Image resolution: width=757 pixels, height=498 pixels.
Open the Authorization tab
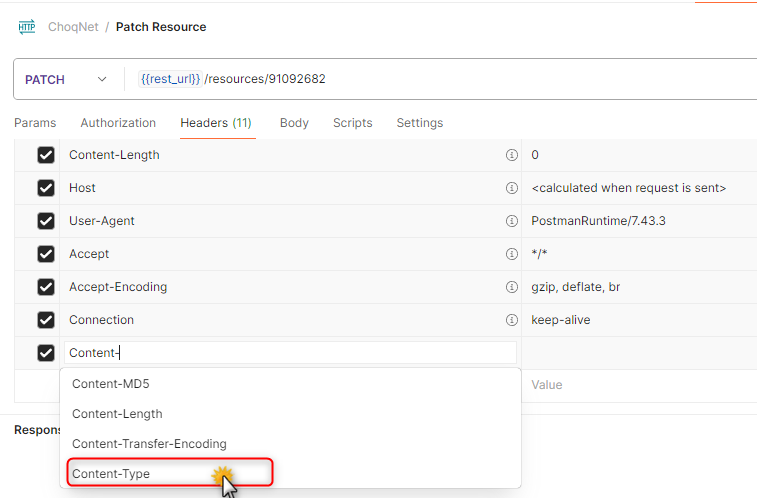coord(118,123)
